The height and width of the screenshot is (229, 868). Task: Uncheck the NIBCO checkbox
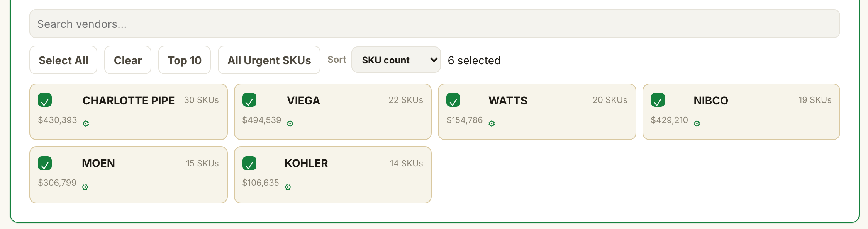click(658, 100)
